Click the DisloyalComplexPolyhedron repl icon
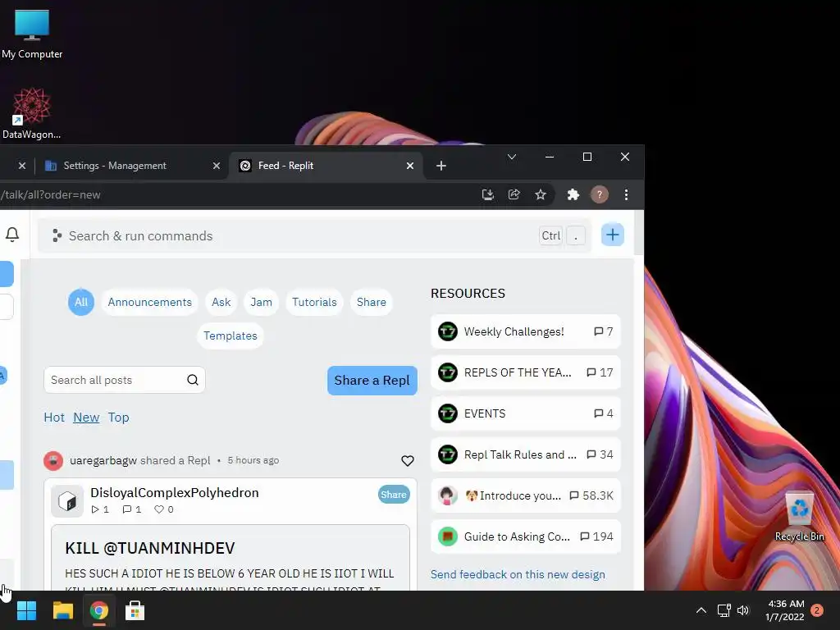Screen dimensions: 840x630 [67, 501]
